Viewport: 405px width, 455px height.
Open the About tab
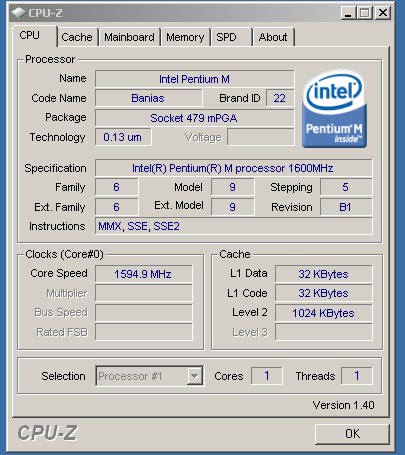pyautogui.click(x=273, y=37)
